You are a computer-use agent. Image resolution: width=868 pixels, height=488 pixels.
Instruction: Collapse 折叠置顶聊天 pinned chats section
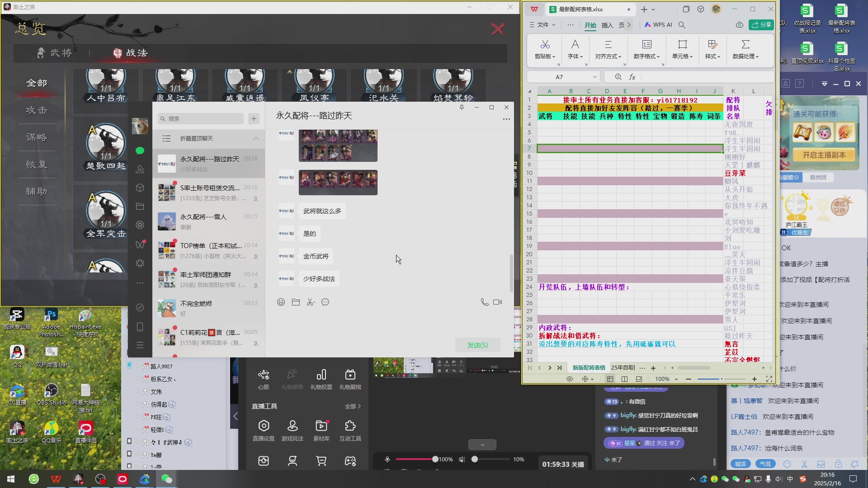pos(256,138)
